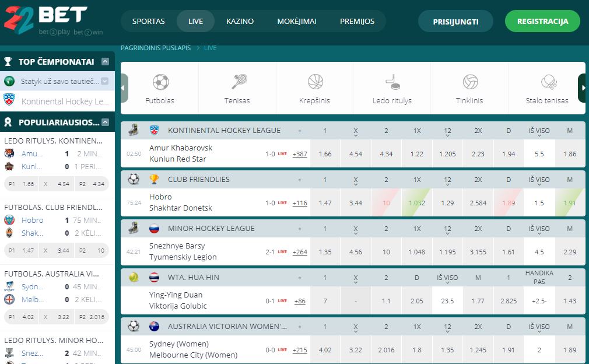
Task: Click hockey skater icon in Kontinental Hockey League header
Action: tap(134, 130)
